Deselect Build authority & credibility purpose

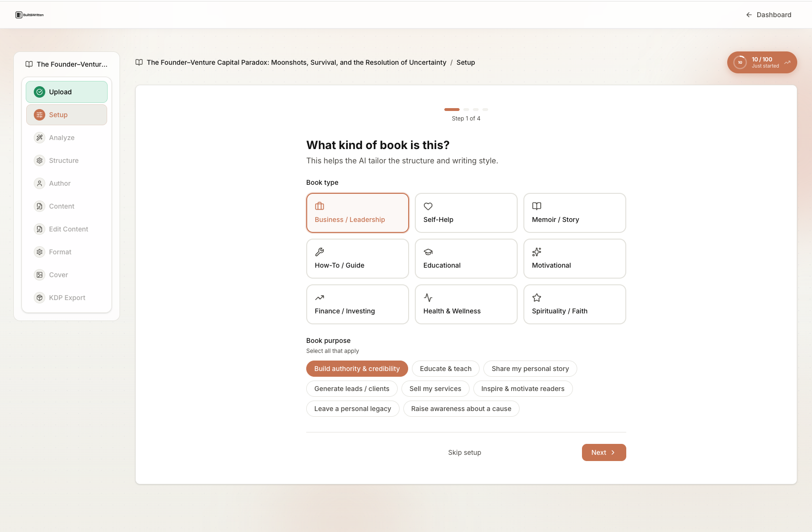(x=357, y=369)
